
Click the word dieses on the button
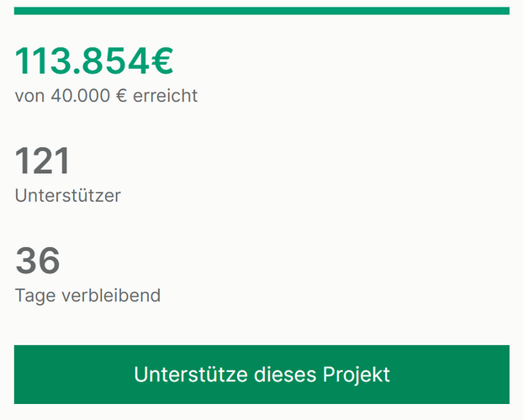coord(285,375)
